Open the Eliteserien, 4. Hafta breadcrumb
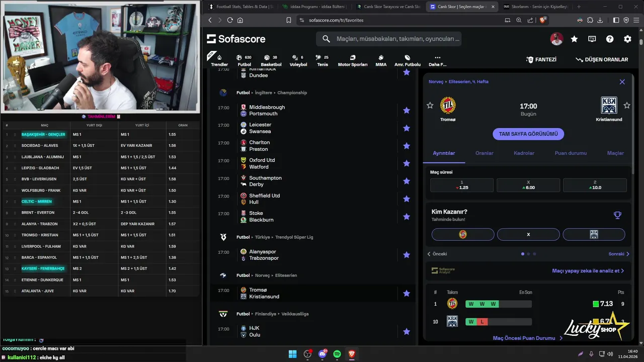 point(468,81)
